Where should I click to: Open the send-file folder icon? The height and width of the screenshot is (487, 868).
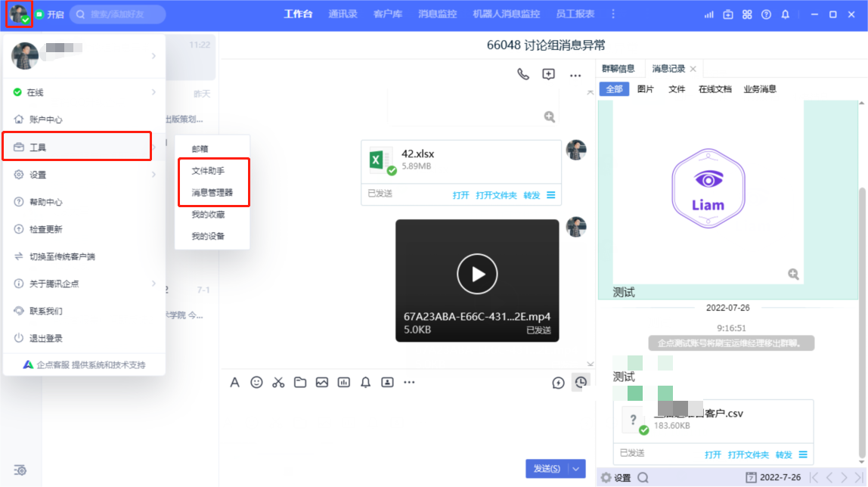point(300,383)
